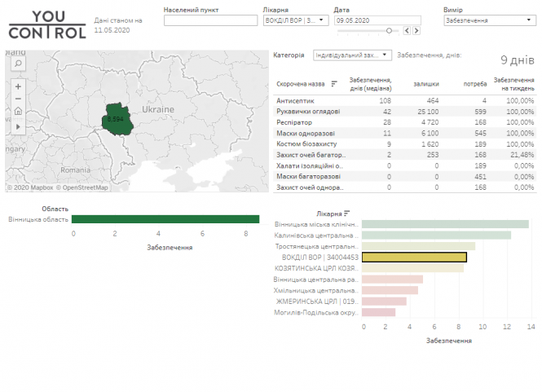Sort the Лікарня chart icon
The height and width of the screenshot is (392, 542).
347,214
